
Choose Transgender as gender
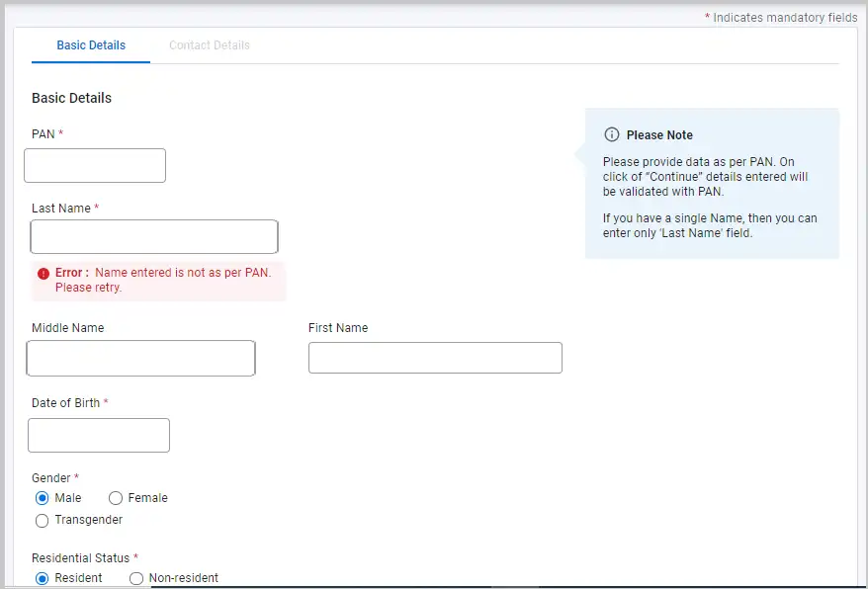[42, 520]
